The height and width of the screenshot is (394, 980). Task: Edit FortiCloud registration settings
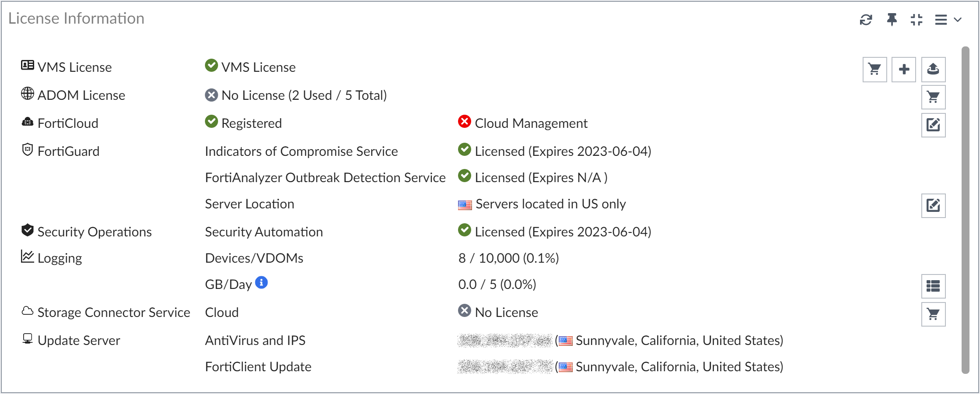[933, 125]
